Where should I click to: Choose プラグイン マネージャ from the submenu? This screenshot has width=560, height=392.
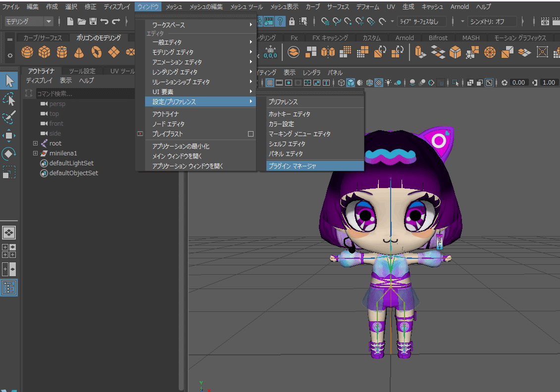click(x=315, y=166)
